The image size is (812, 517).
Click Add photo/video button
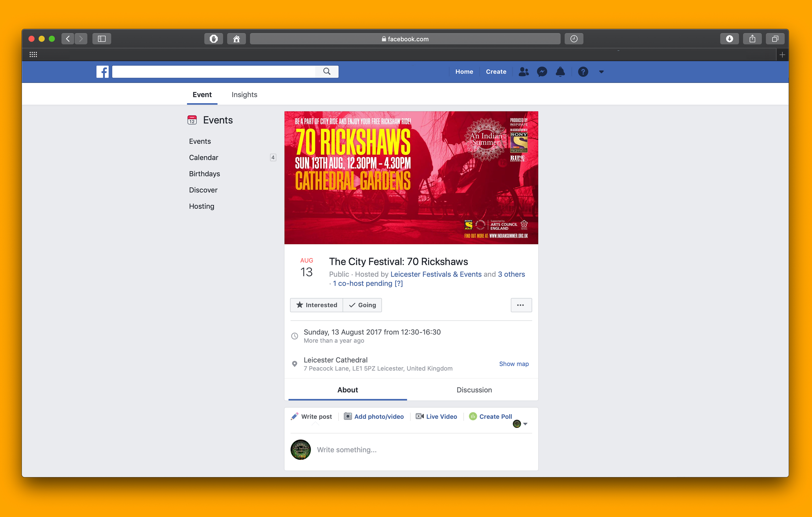click(374, 417)
